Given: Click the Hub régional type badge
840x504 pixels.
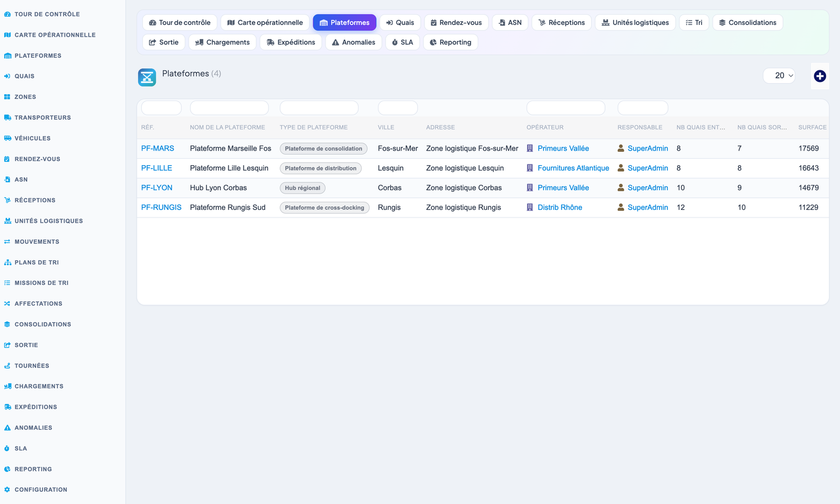Looking at the screenshot, I should 302,188.
